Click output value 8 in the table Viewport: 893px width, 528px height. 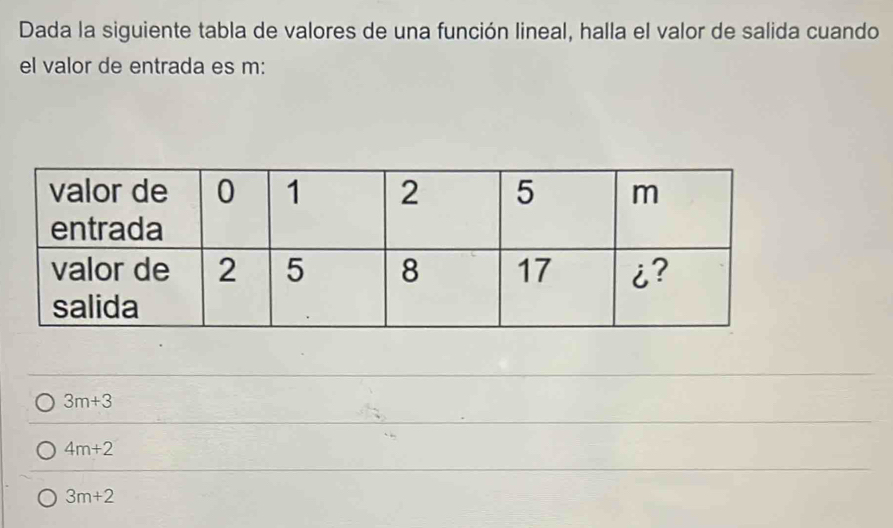[408, 272]
